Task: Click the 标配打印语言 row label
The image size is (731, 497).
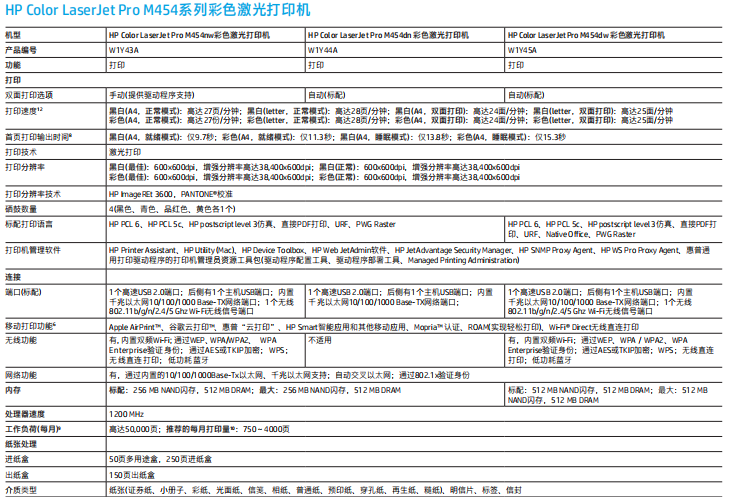Action: (x=29, y=224)
